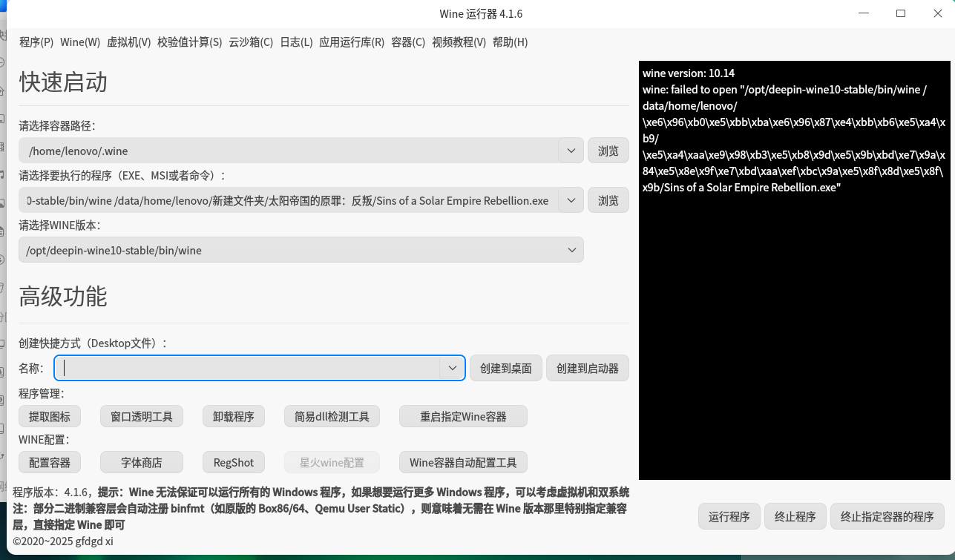Click the 提取图标 button
955x560 pixels.
coord(50,417)
